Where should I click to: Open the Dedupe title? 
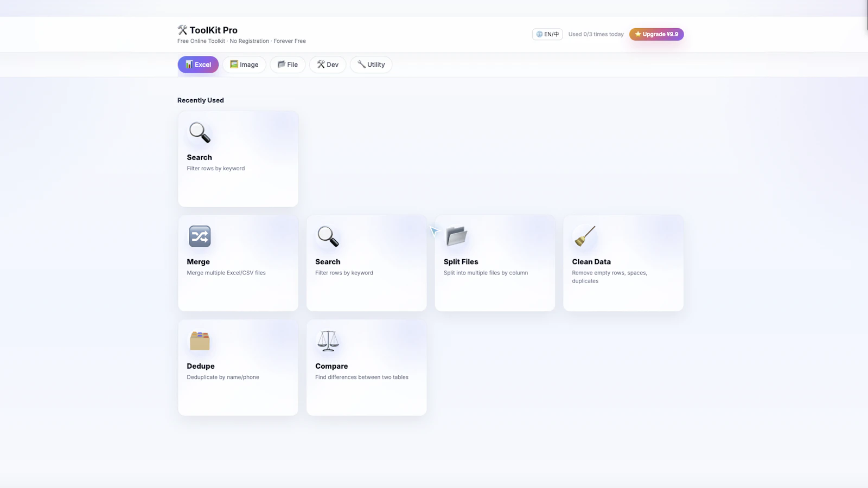click(x=201, y=366)
